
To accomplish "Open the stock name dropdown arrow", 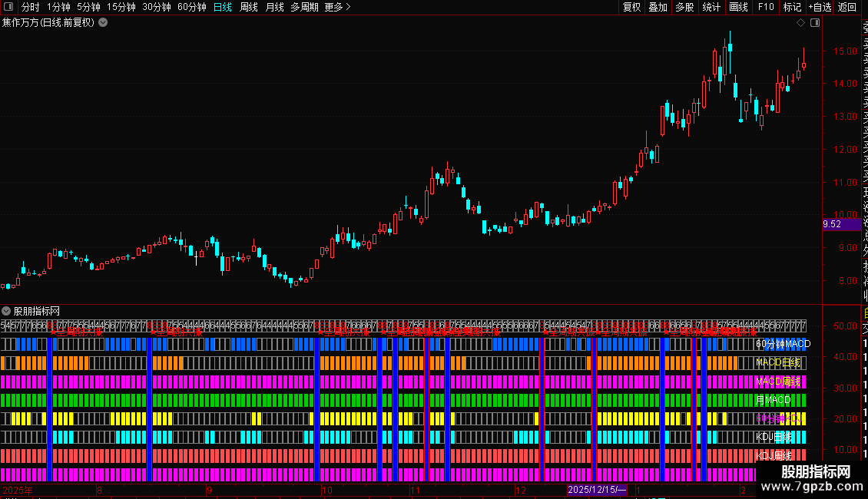I will coord(103,22).
